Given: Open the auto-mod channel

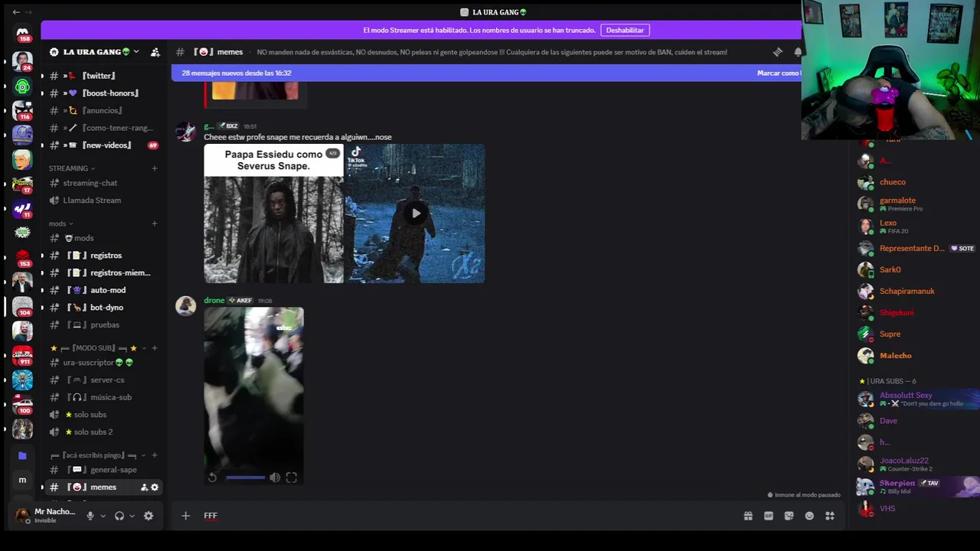Looking at the screenshot, I should coord(101,290).
